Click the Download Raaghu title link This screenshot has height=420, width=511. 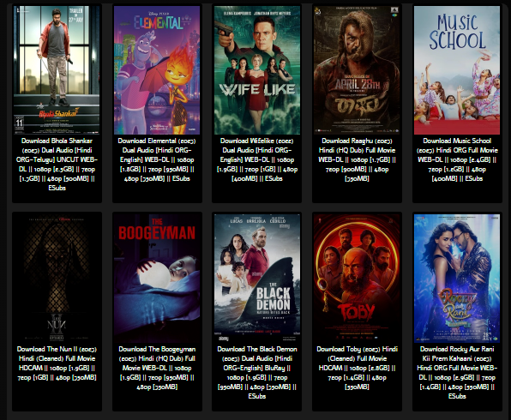[x=357, y=159]
